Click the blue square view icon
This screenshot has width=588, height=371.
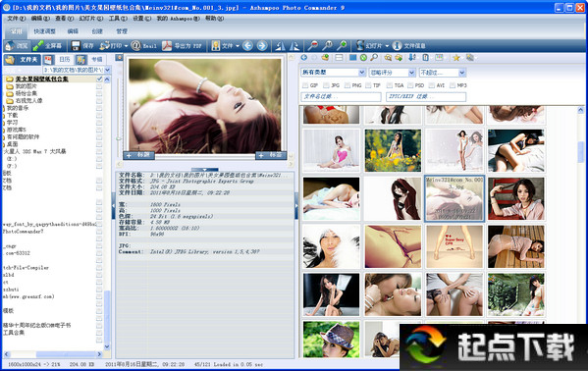(352, 57)
